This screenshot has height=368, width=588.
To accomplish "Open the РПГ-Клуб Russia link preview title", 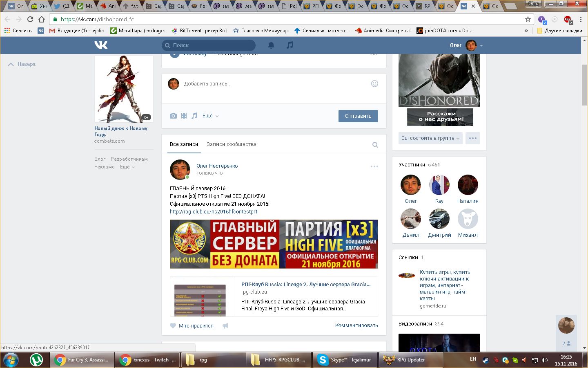I will 306,285.
